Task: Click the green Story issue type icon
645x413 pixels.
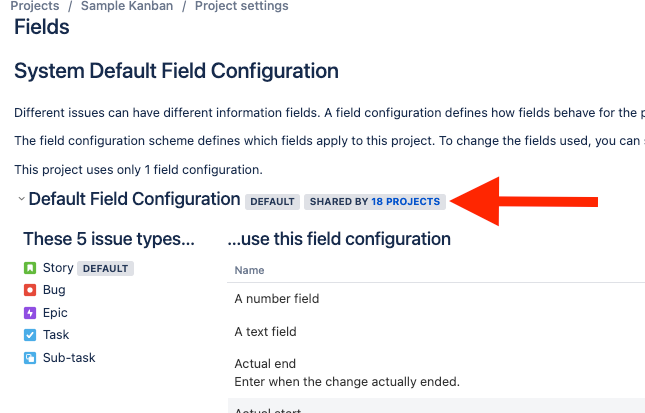Action: tap(30, 268)
